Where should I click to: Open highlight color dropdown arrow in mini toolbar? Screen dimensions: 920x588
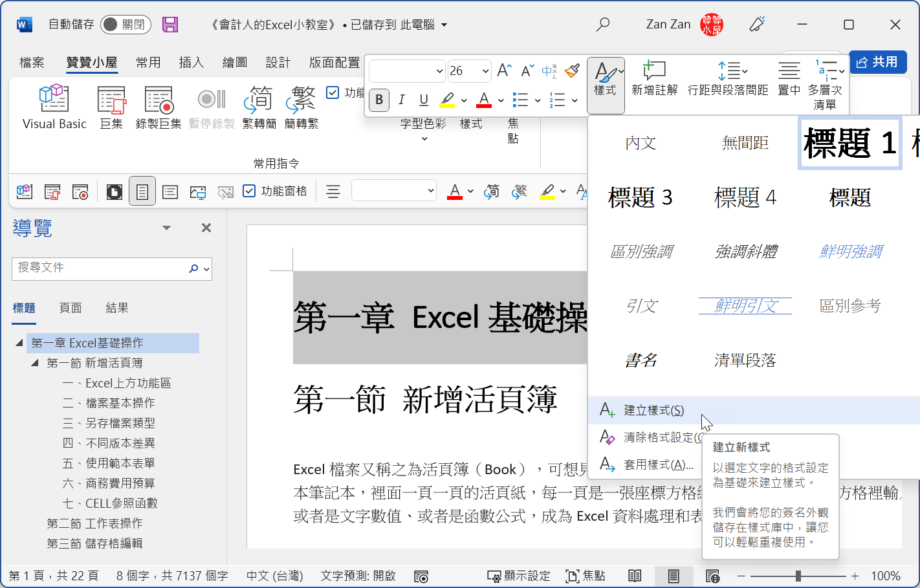pyautogui.click(x=464, y=100)
